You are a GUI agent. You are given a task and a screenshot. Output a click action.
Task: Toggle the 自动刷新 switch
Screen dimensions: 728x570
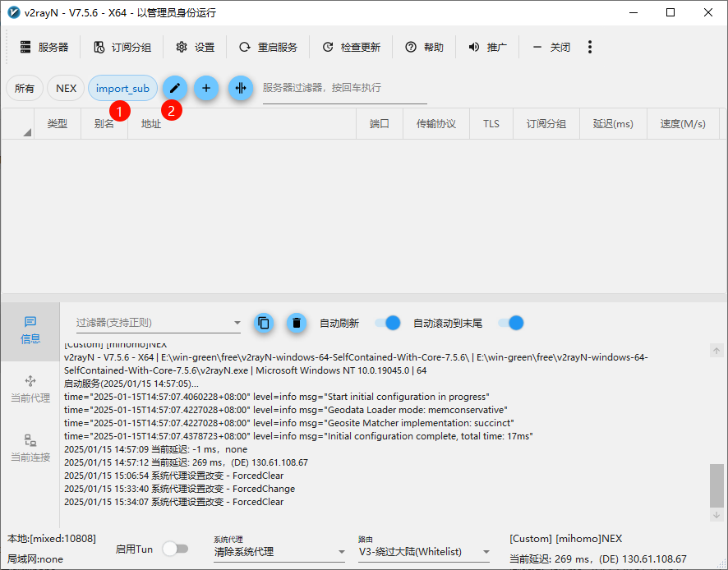tap(388, 323)
